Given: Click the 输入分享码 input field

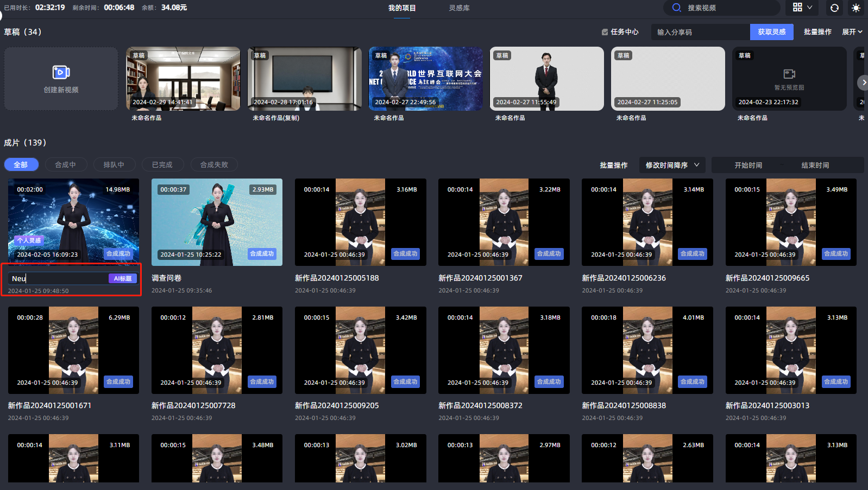Looking at the screenshot, I should pyautogui.click(x=700, y=32).
